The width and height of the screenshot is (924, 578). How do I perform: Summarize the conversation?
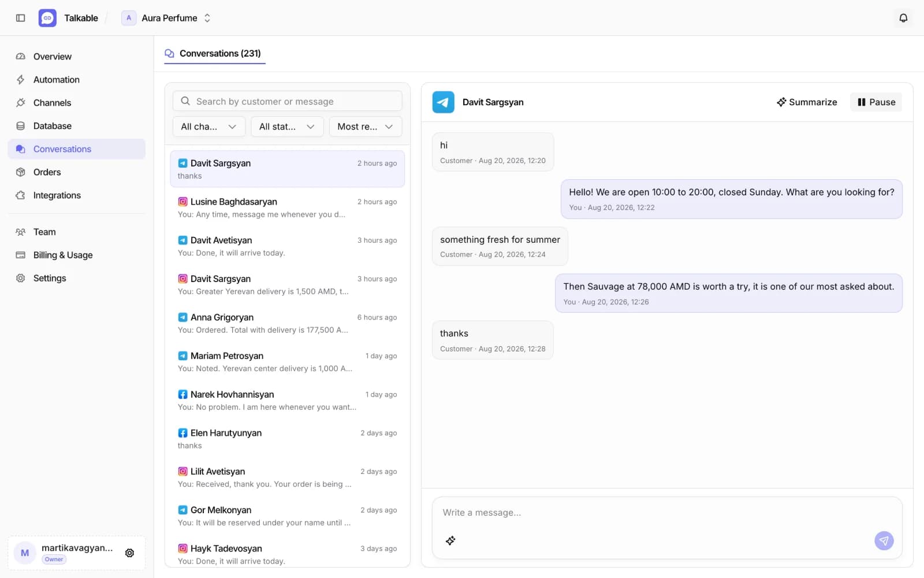pos(807,102)
